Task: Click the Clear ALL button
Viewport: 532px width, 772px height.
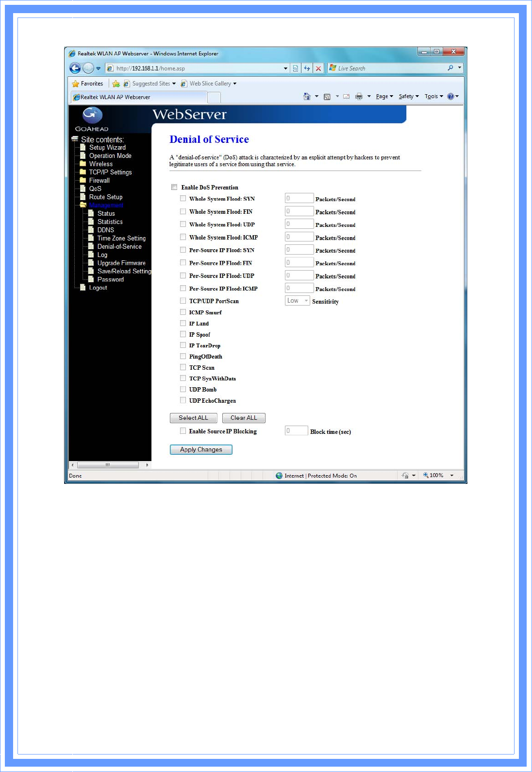Action: (x=244, y=418)
